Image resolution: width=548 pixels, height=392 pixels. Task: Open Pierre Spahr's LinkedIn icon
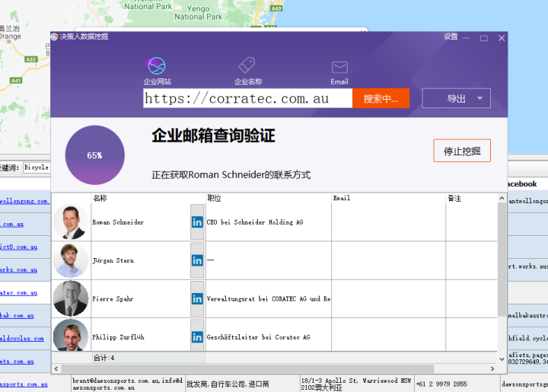click(x=197, y=298)
